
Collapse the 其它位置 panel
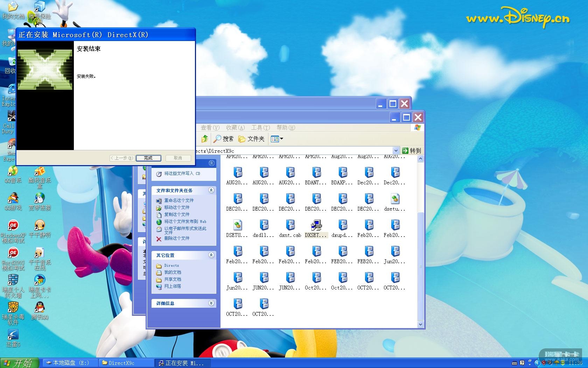point(211,255)
